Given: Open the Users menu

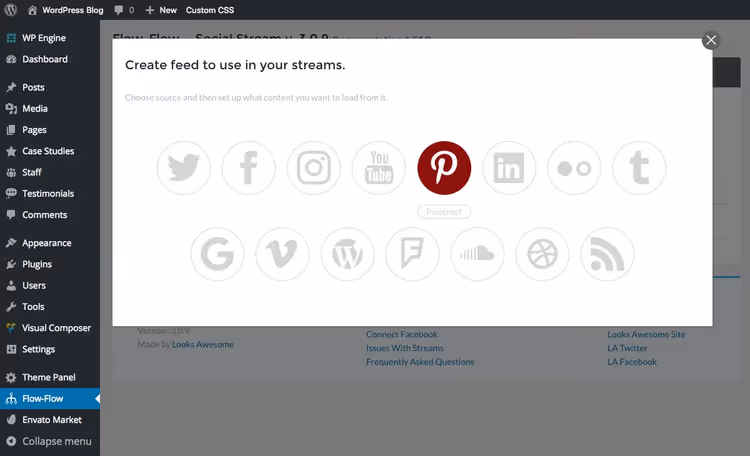Looking at the screenshot, I should pyautogui.click(x=50, y=285).
